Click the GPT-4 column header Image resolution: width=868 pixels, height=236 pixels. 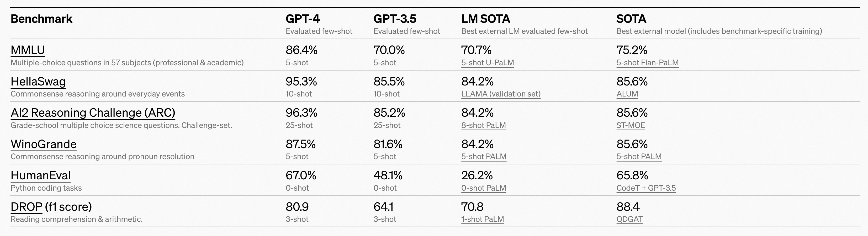pos(303,19)
